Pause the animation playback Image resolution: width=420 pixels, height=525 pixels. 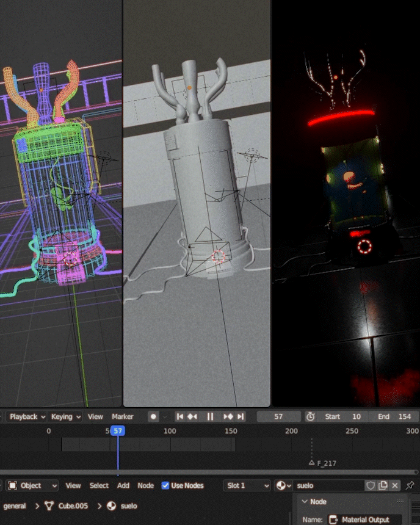click(x=210, y=416)
